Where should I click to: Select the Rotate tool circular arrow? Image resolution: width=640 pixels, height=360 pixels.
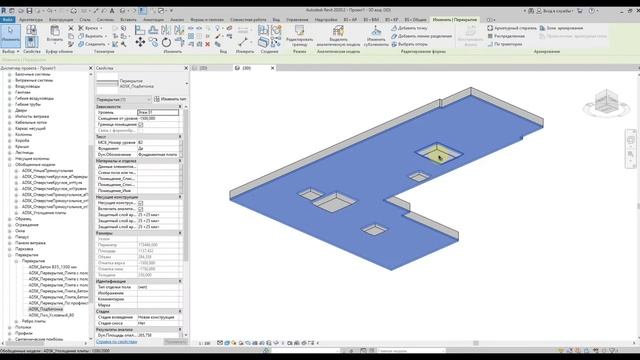tap(166, 42)
